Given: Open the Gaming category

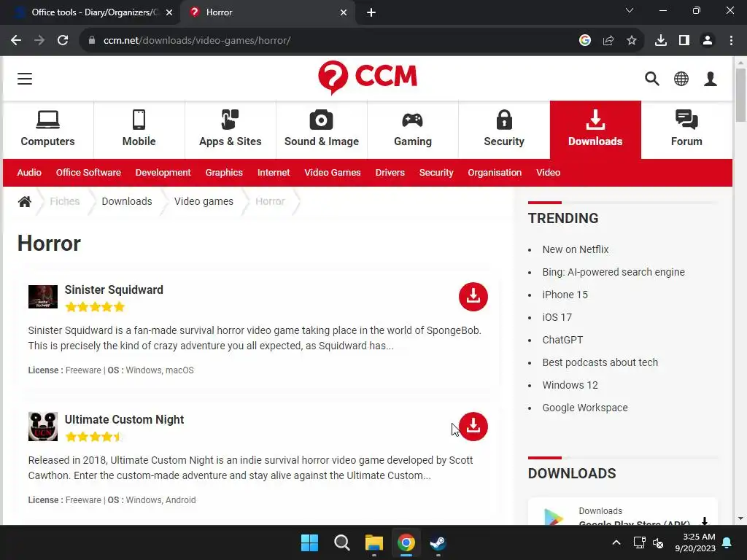Looking at the screenshot, I should pyautogui.click(x=413, y=130).
